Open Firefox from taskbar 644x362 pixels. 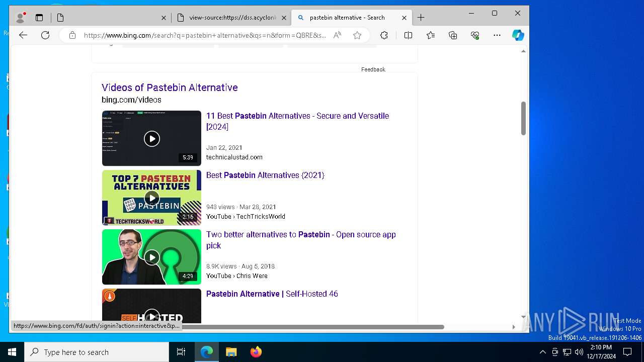pyautogui.click(x=256, y=352)
